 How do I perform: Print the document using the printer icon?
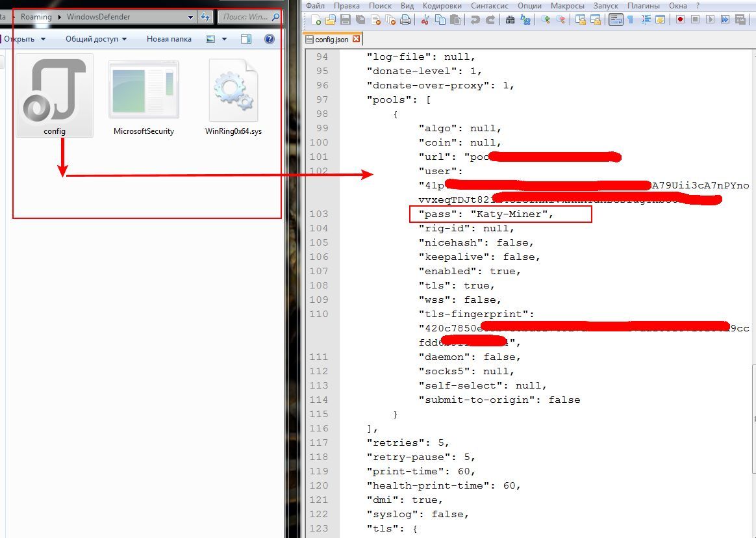tap(405, 19)
